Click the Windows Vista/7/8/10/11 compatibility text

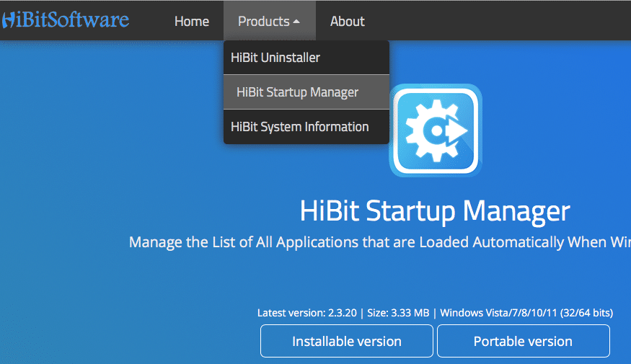(526, 313)
